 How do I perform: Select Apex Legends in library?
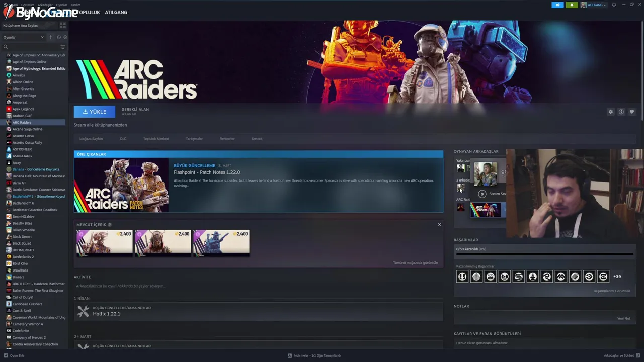[23, 109]
